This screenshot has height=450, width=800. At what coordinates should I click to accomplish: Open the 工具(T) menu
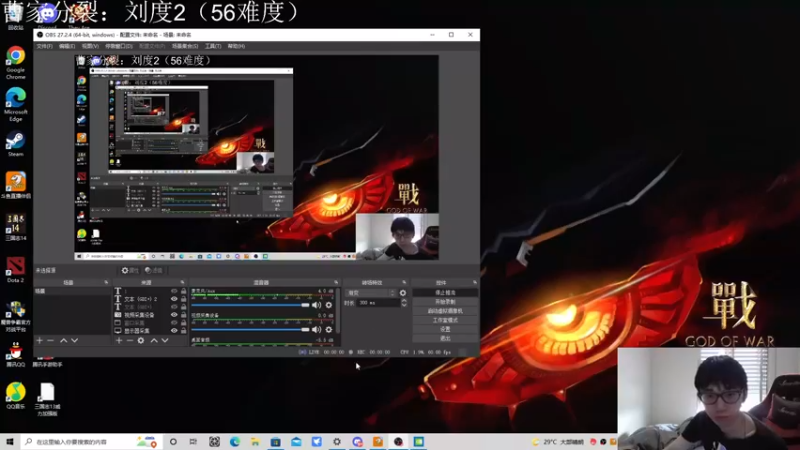pyautogui.click(x=213, y=46)
